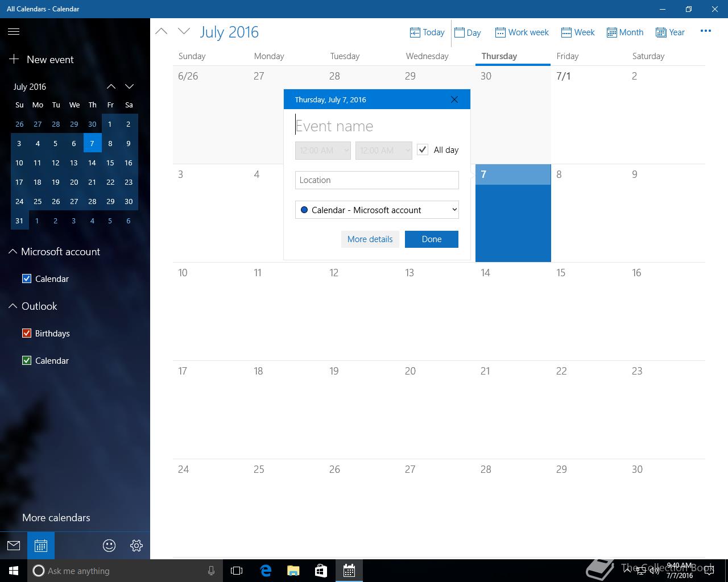Screen dimensions: 728x582
Task: Open the start time dropdown
Action: [322, 150]
